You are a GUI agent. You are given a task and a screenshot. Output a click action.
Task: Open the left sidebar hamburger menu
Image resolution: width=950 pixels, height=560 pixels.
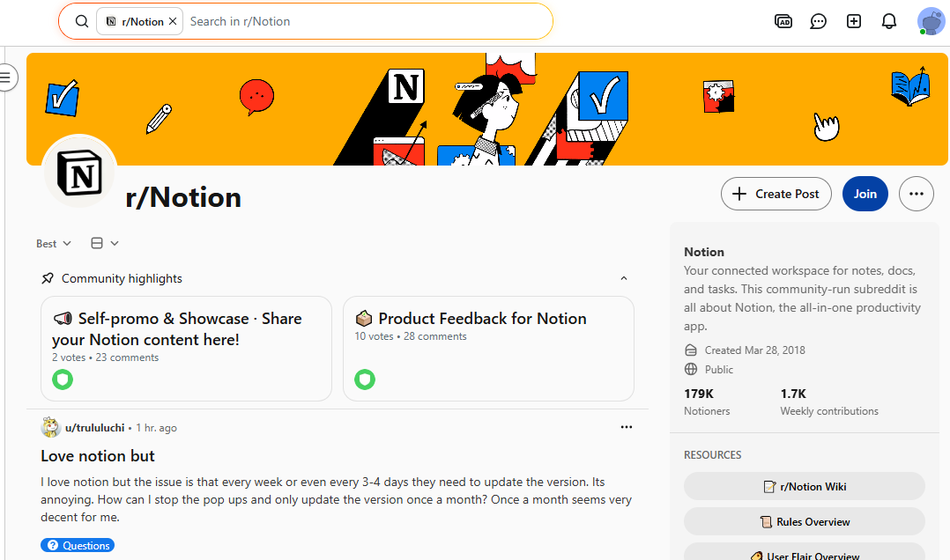6,77
